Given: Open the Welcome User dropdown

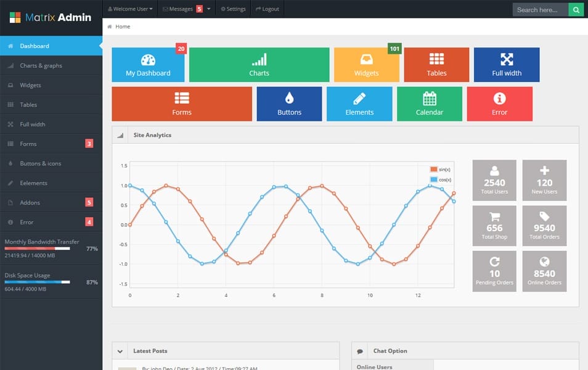Looking at the screenshot, I should click(x=130, y=9).
